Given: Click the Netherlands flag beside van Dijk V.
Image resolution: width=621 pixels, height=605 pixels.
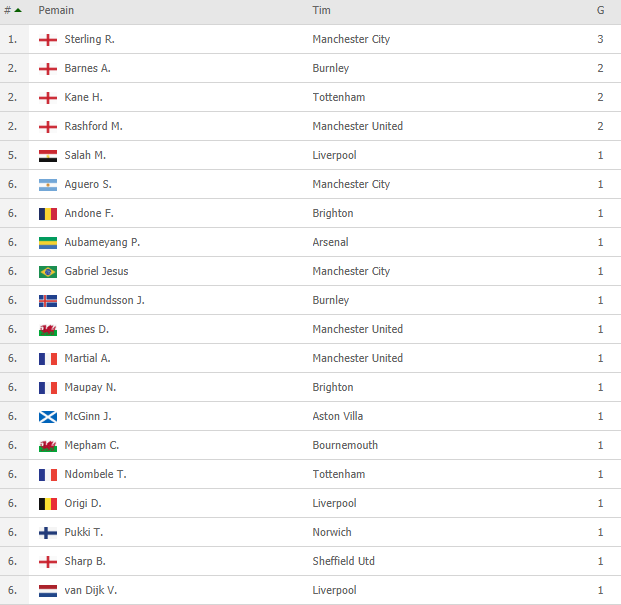Looking at the screenshot, I should (47, 591).
